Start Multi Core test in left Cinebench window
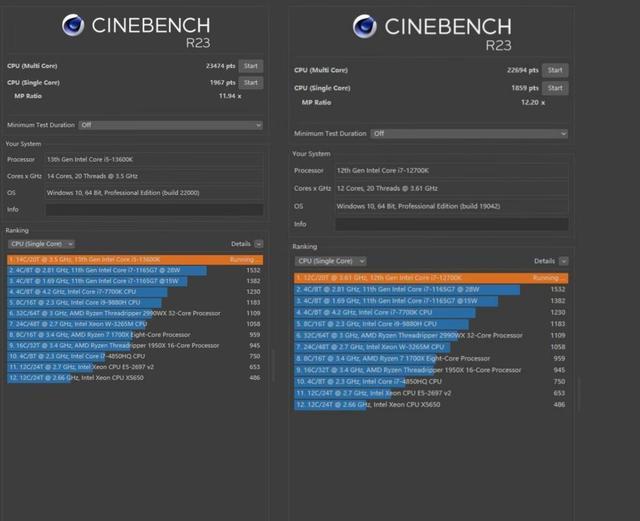The width and height of the screenshot is (640, 521). coord(251,66)
